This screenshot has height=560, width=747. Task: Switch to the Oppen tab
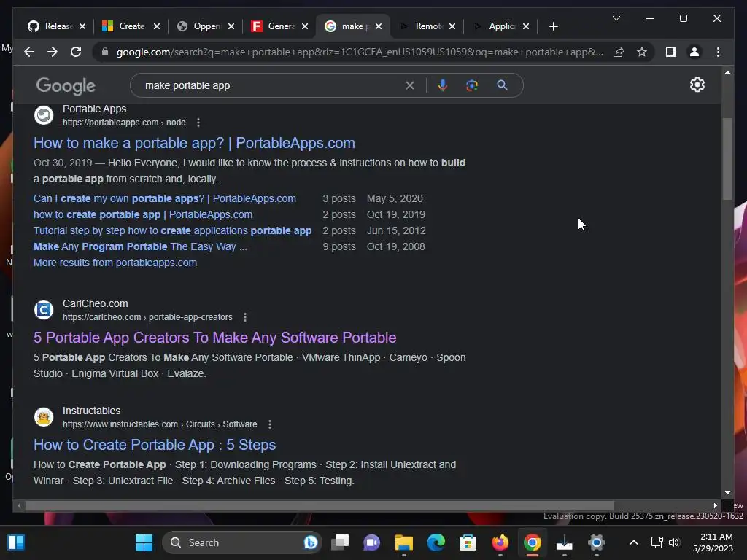(199, 26)
